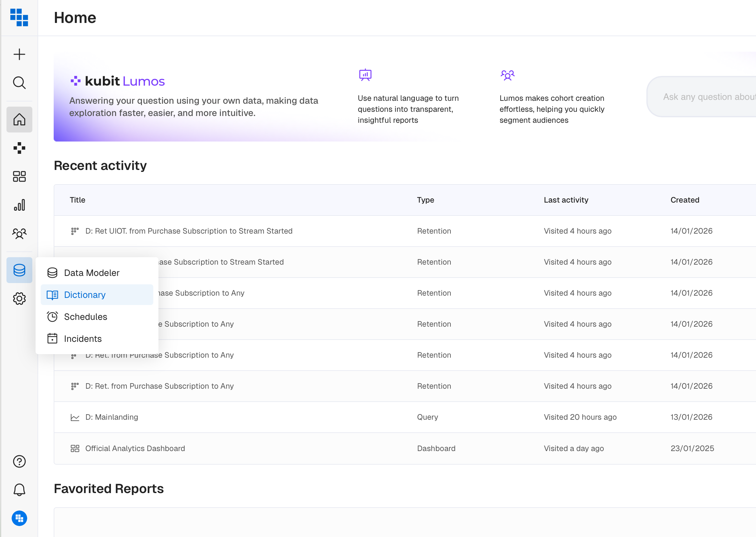Click the plus create-new icon
This screenshot has height=537, width=756.
point(19,54)
